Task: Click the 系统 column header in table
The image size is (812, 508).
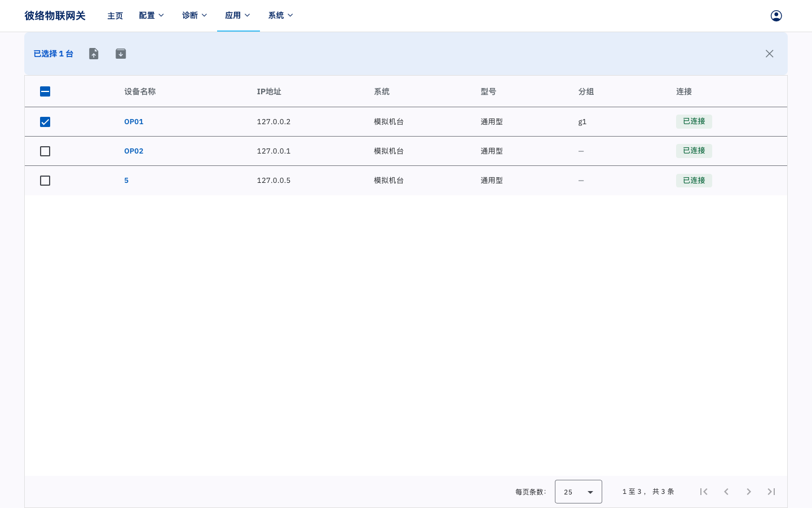Action: (x=382, y=91)
